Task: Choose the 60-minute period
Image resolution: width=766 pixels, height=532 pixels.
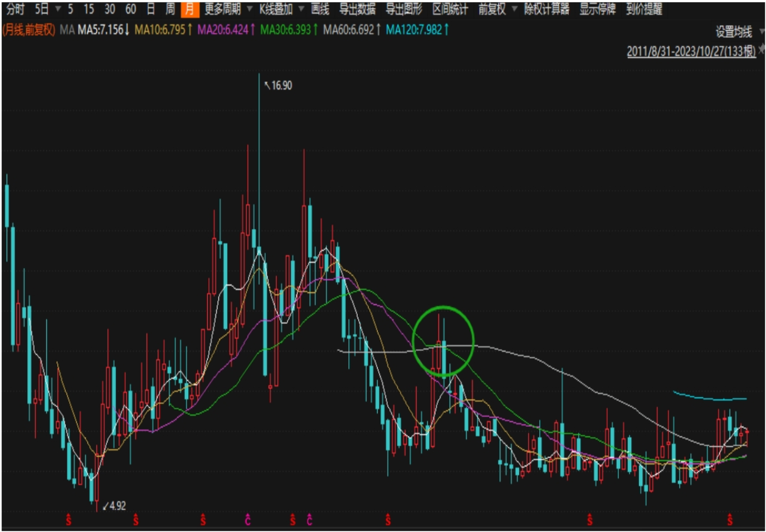Action: (130, 9)
